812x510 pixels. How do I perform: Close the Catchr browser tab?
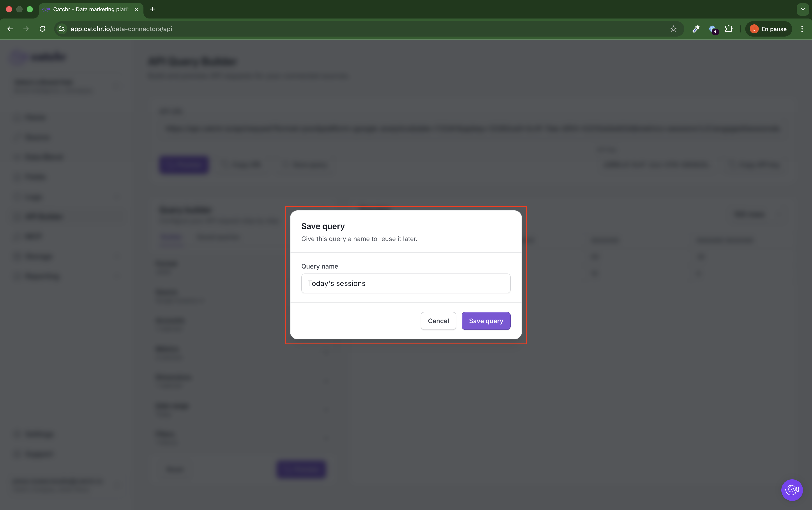click(136, 9)
